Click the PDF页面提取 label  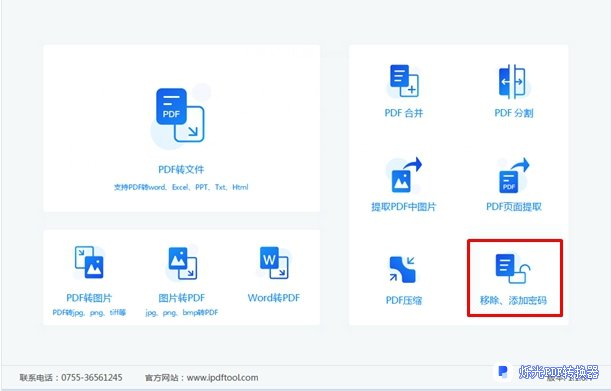point(514,207)
